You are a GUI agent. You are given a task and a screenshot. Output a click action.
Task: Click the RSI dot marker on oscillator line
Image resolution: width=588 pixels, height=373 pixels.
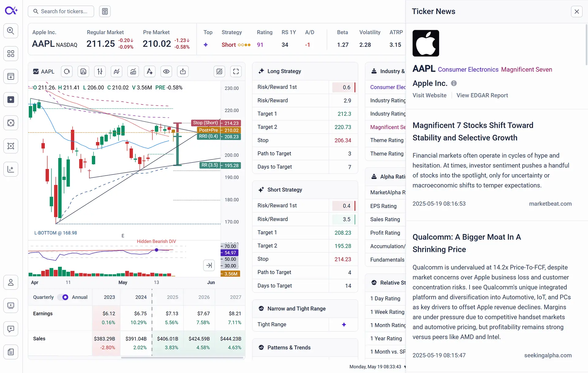156,250
